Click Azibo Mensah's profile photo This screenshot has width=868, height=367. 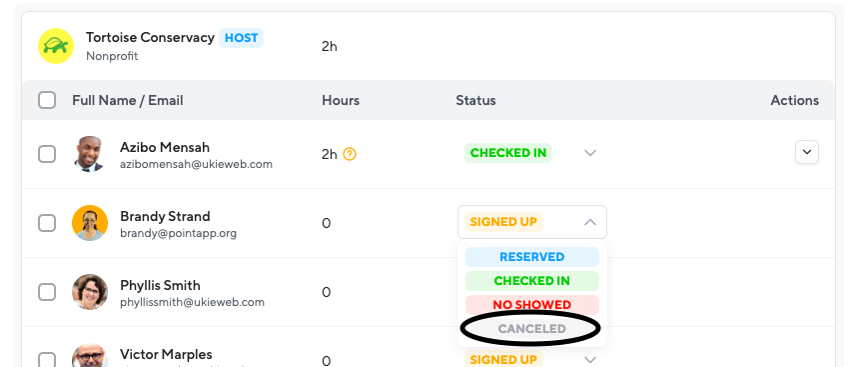tap(89, 154)
